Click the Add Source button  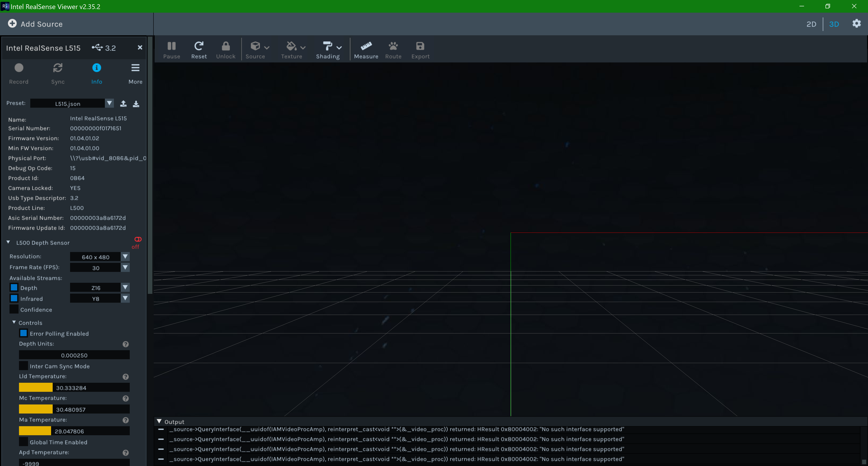[35, 24]
